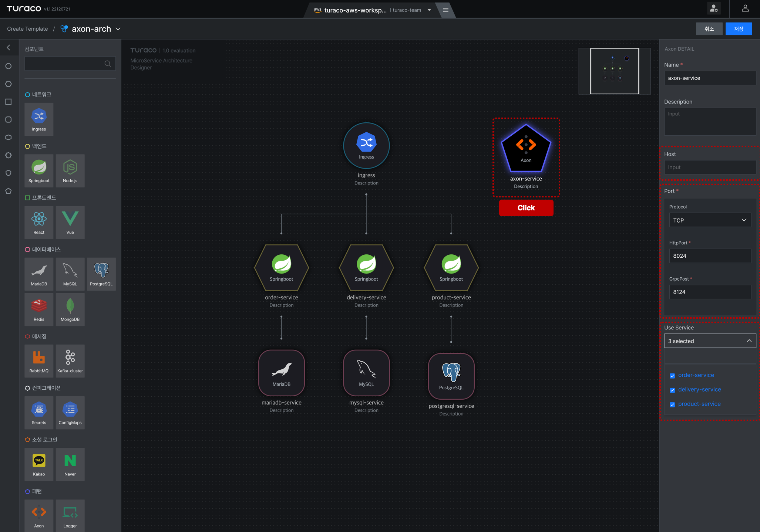Collapse the Use Service 3 selected dropdown

coord(710,341)
